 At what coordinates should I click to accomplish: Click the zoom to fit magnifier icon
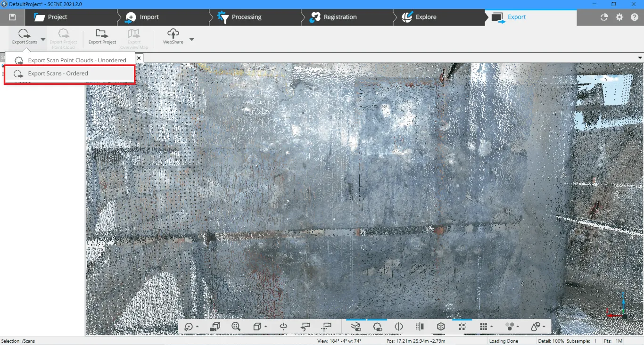[236, 327]
